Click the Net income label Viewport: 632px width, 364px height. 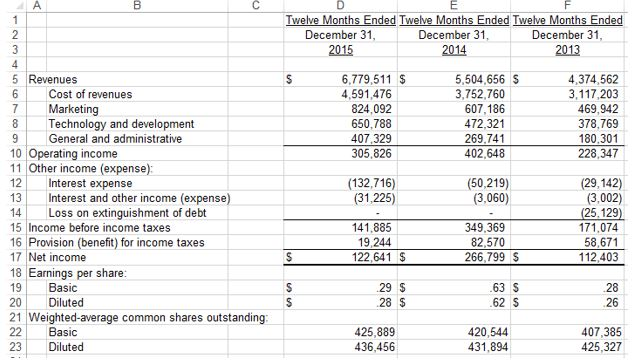click(57, 257)
